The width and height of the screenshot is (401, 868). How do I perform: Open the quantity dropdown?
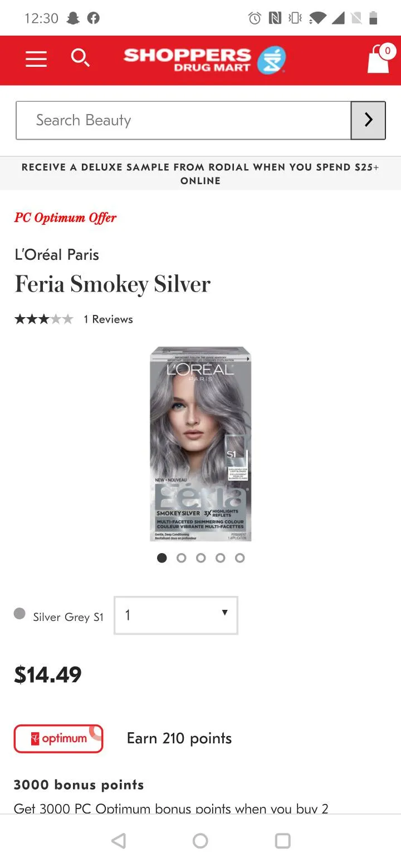(176, 615)
